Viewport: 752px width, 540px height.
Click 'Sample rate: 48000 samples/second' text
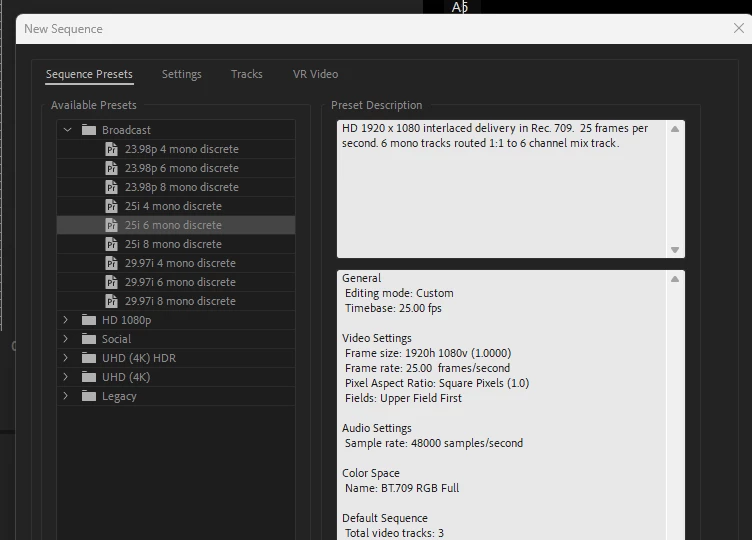(x=434, y=443)
